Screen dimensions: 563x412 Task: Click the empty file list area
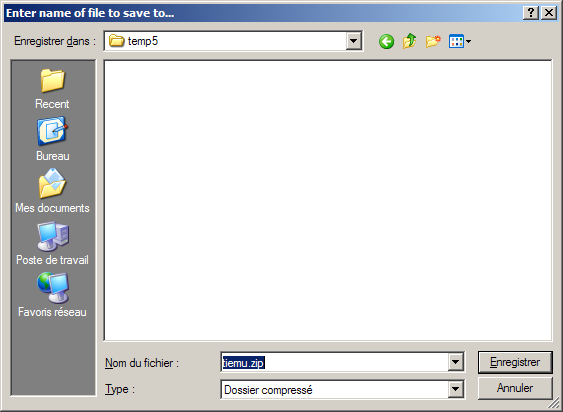pyautogui.click(x=328, y=200)
